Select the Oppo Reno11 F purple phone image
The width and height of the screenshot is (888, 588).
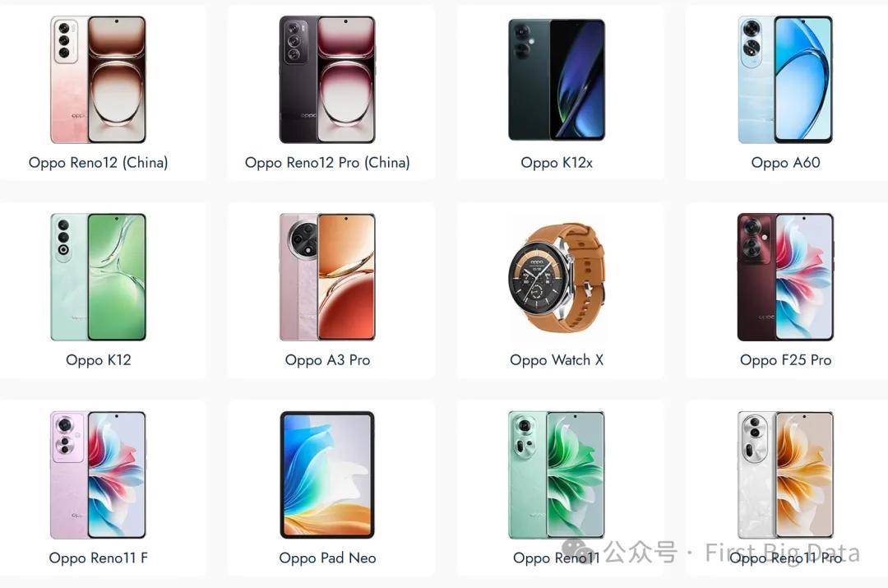tap(98, 475)
